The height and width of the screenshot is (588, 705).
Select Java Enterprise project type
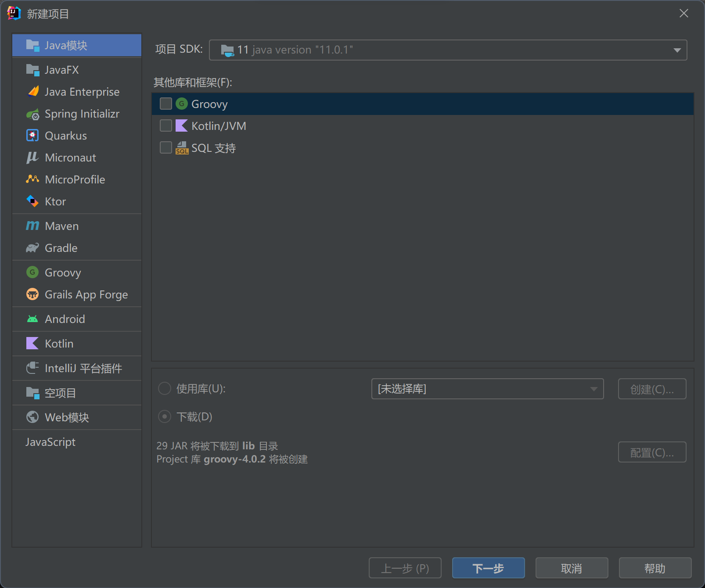[x=77, y=92]
